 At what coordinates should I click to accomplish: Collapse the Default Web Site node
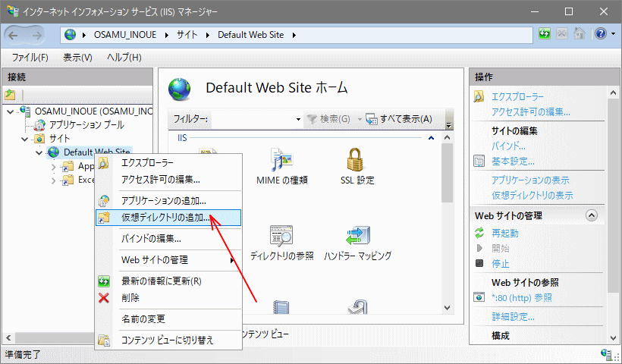(39, 152)
